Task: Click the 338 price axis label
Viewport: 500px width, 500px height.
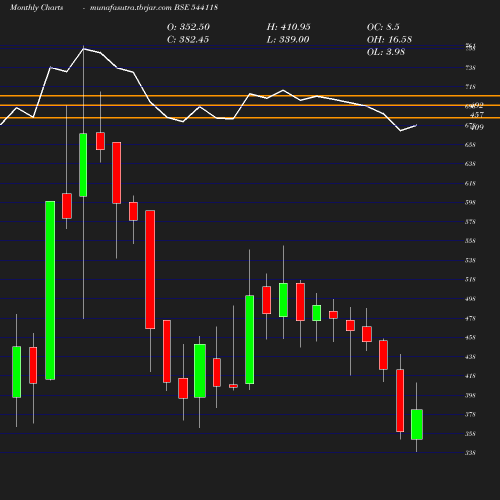Action: click(x=470, y=453)
